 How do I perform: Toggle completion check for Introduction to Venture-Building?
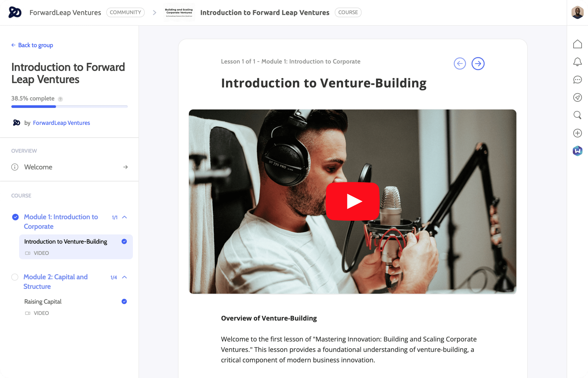[124, 242]
